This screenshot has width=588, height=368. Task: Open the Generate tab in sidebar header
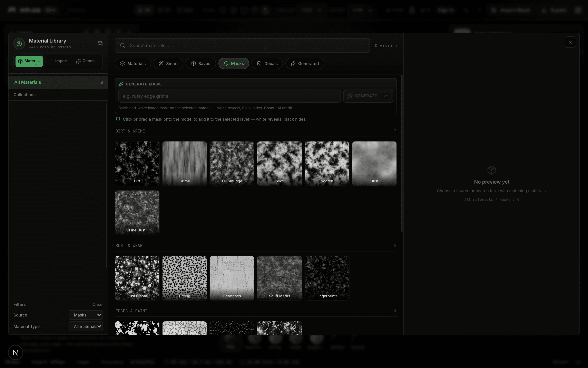pyautogui.click(x=87, y=61)
